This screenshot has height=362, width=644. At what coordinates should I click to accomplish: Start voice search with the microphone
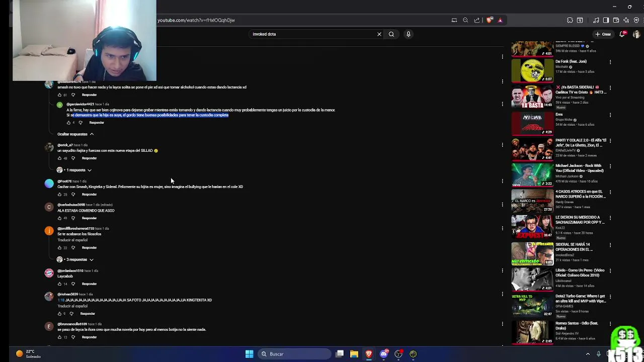click(x=409, y=34)
